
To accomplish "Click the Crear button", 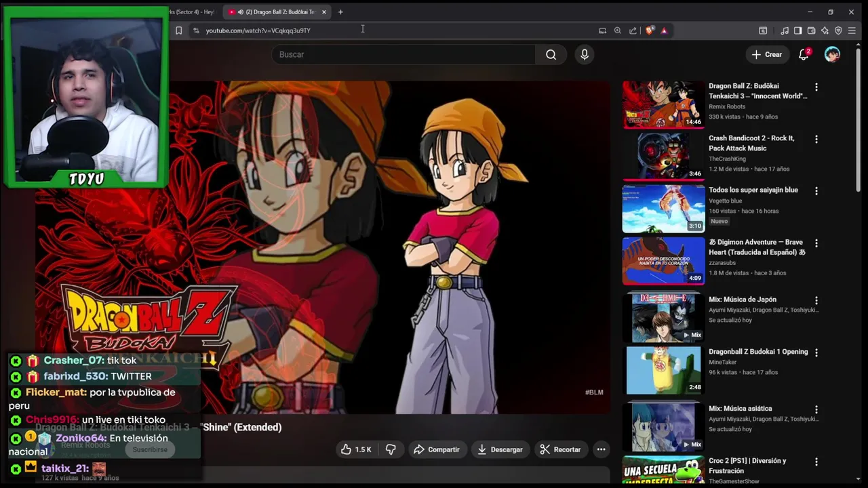I will click(x=766, y=55).
